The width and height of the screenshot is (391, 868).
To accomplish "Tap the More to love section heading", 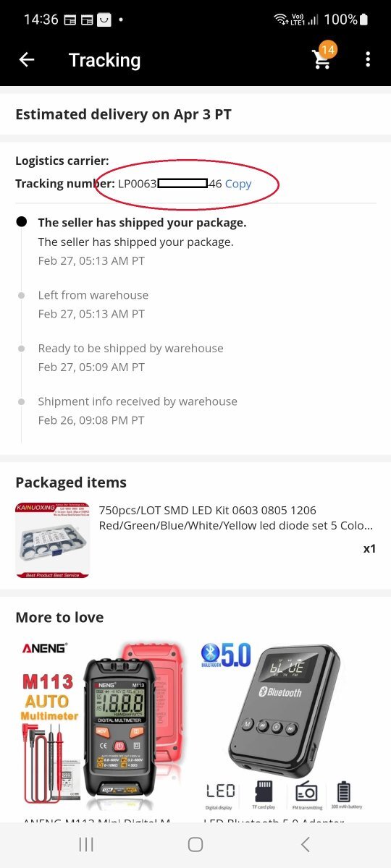I will [x=59, y=617].
